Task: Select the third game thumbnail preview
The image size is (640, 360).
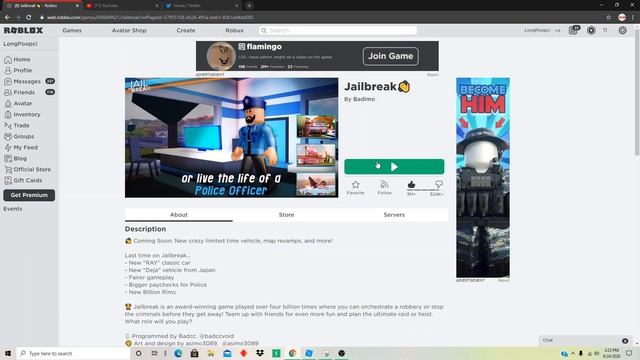Action: coord(316,183)
